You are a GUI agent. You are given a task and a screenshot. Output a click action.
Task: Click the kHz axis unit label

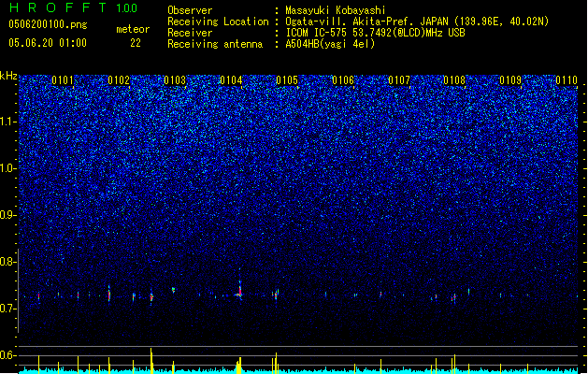[x=8, y=76]
